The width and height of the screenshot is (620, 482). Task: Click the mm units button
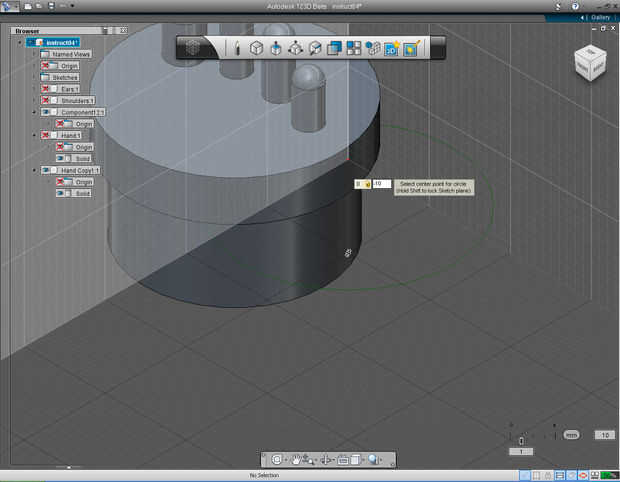571,435
